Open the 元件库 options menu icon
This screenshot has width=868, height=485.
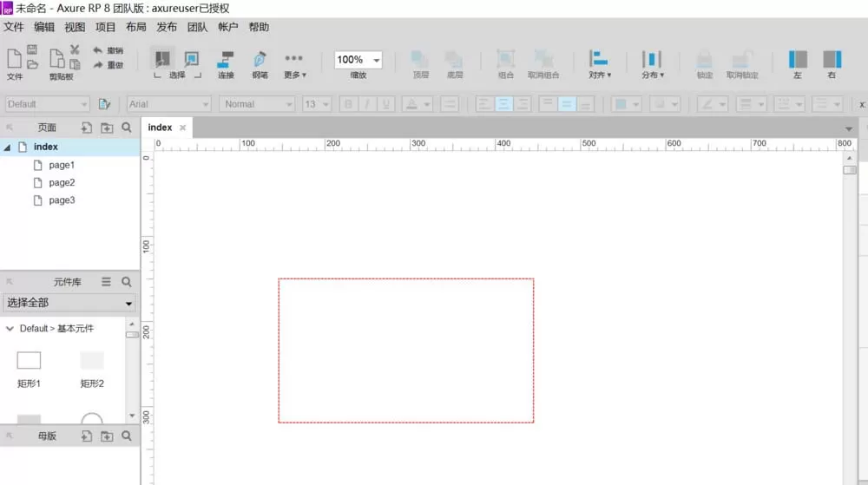pyautogui.click(x=106, y=282)
